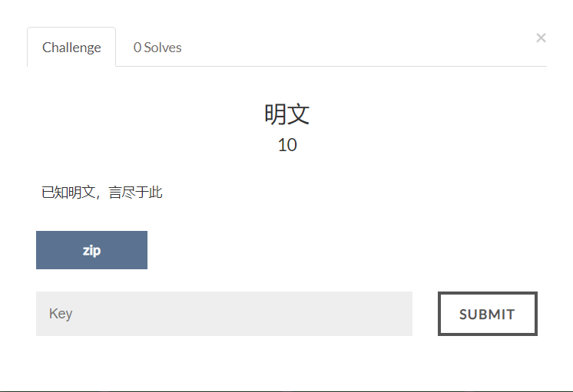Screen dimensions: 573x392
Task: Download the zip attachment file
Action: pos(91,250)
